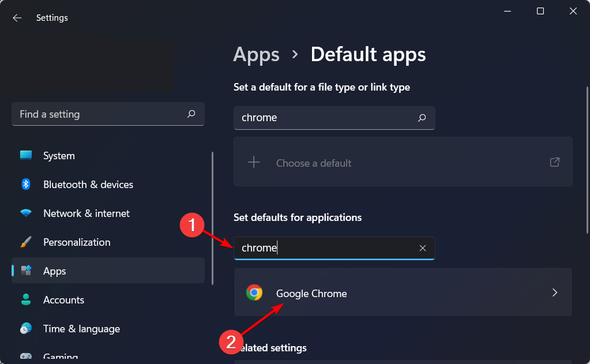
Task: Focus the Find a setting search box
Action: (108, 114)
